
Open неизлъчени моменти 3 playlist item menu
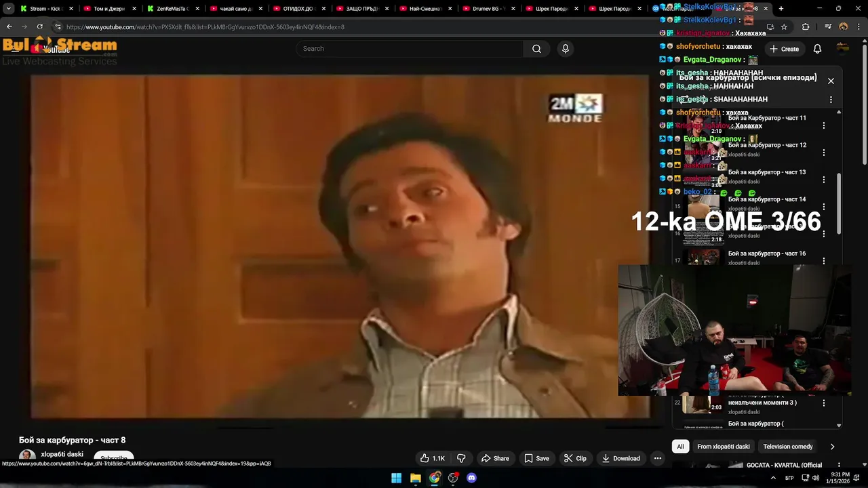pos(824,403)
